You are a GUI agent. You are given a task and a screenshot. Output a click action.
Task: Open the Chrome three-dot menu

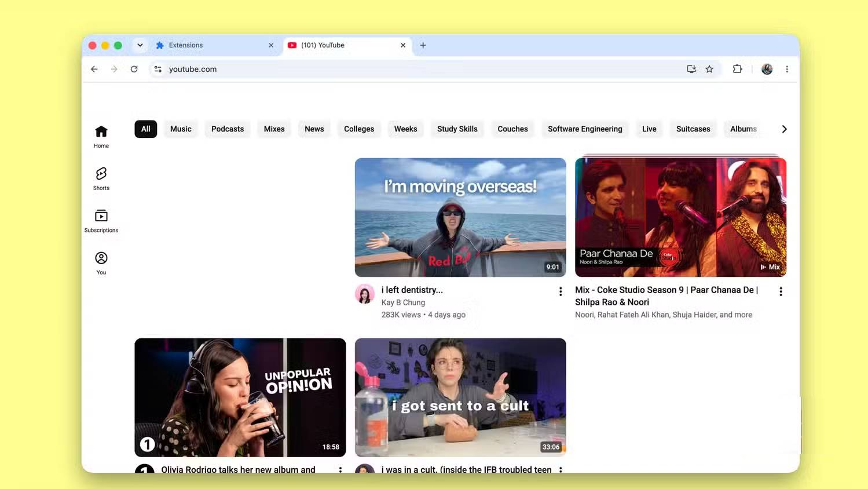(x=786, y=69)
